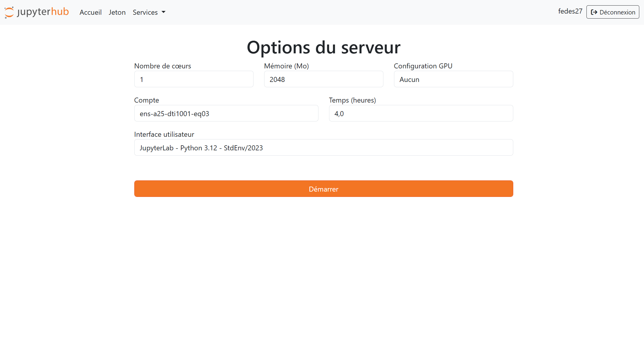The height and width of the screenshot is (349, 644).
Task: Open the Nombre de cœurs selector
Action: coord(194,79)
